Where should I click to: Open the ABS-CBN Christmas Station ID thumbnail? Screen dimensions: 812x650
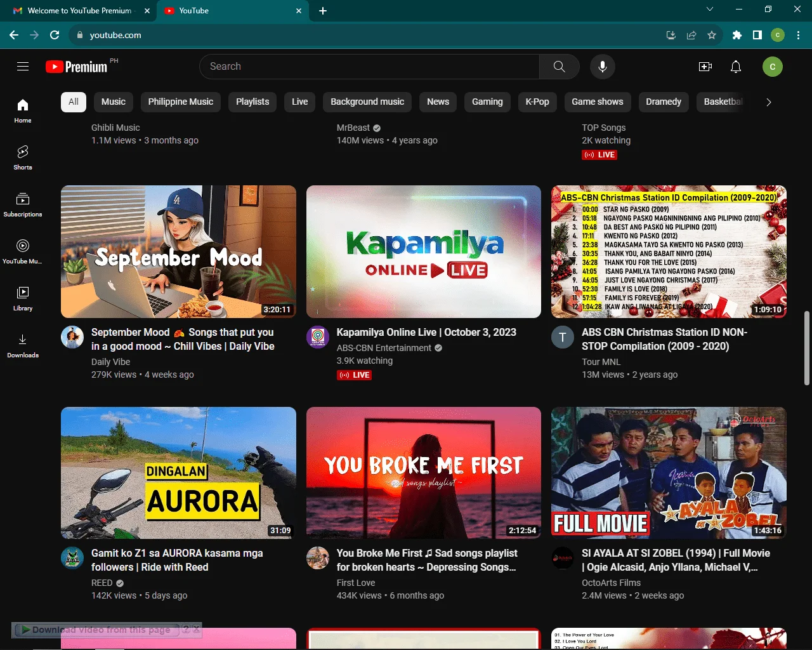click(669, 251)
